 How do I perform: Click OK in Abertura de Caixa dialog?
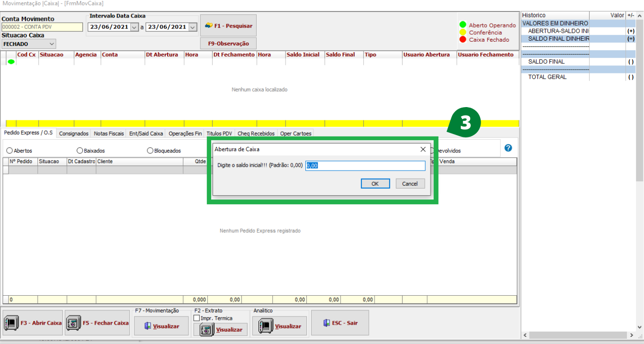[375, 184]
